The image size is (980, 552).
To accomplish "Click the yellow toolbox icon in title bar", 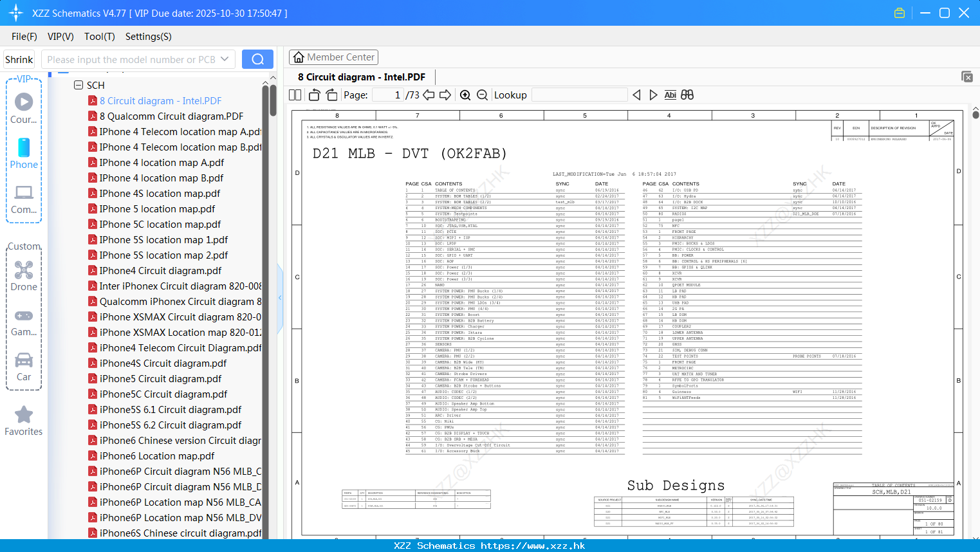I will pyautogui.click(x=900, y=13).
